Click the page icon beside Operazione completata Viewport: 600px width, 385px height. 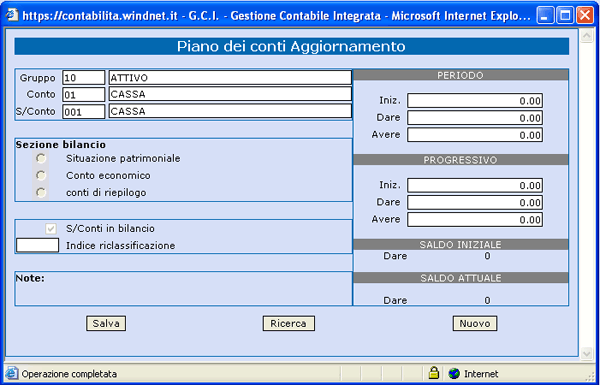pos(12,373)
